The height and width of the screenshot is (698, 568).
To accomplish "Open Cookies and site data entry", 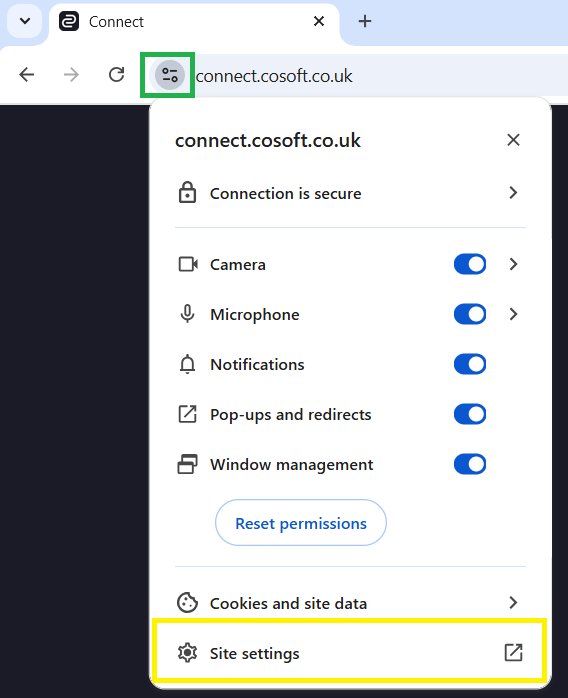I will coord(350,603).
